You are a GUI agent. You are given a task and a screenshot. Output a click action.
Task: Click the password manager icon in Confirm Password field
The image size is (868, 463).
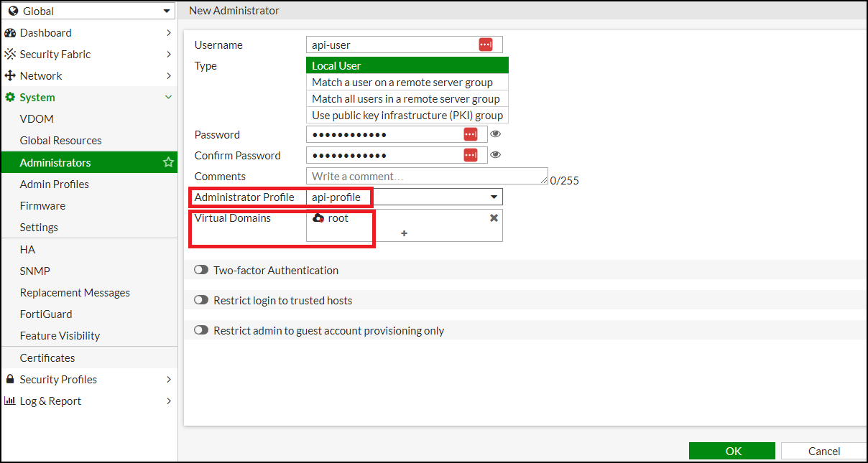coord(470,155)
